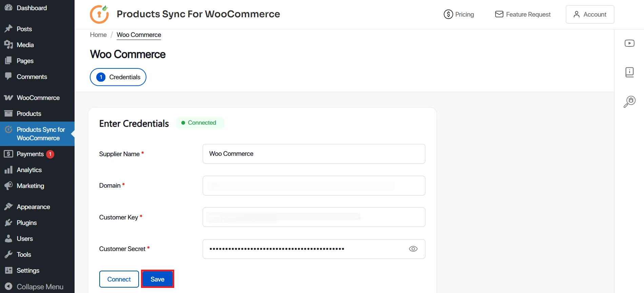
Task: Open the WooCommerce menu item
Action: [x=37, y=98]
